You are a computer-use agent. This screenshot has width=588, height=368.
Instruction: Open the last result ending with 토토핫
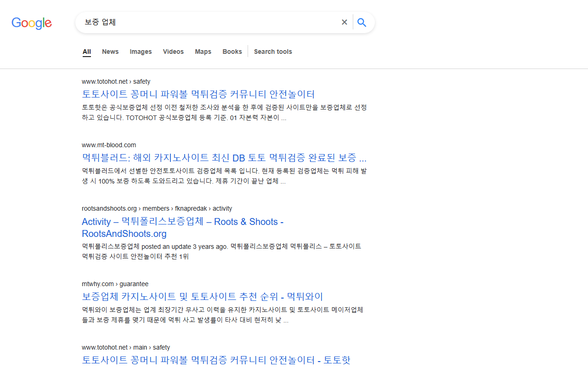click(x=216, y=360)
